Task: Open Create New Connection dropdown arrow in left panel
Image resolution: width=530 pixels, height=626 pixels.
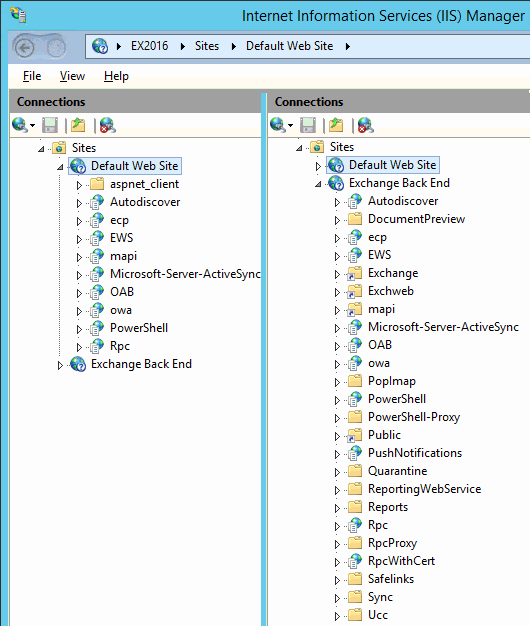Action: (x=33, y=126)
